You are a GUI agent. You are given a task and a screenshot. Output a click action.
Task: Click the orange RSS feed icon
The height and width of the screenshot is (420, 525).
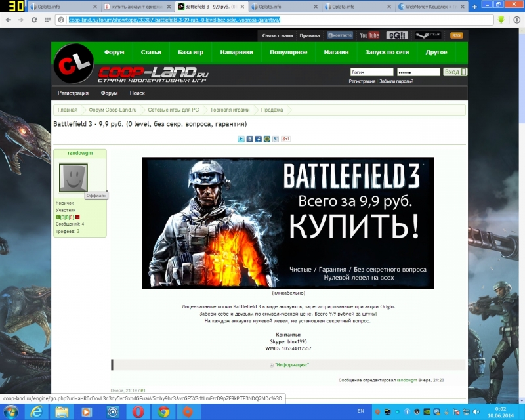[x=456, y=35]
